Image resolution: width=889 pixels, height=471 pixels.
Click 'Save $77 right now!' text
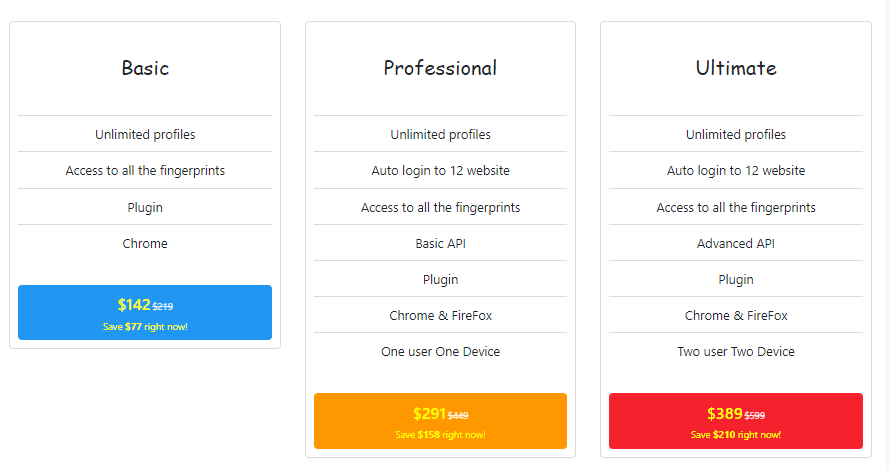coord(145,326)
